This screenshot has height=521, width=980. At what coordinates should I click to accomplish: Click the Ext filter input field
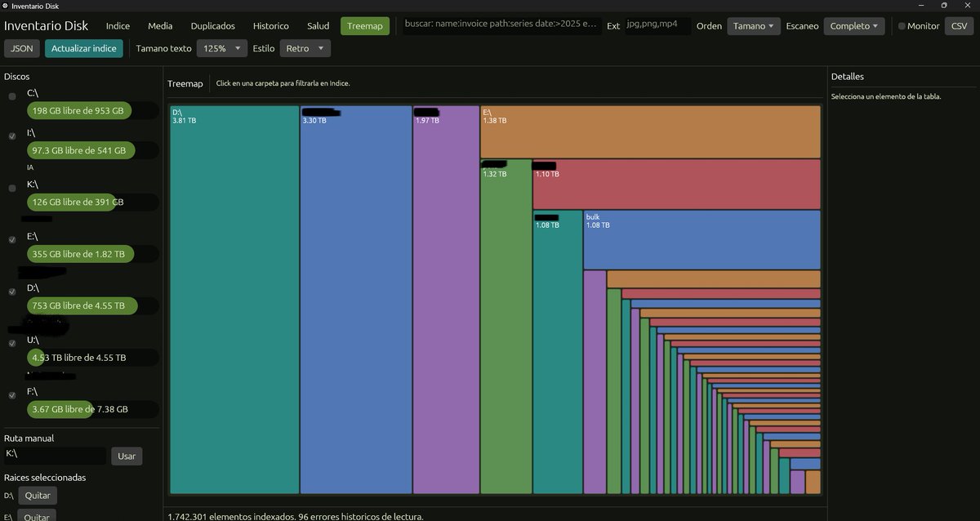[x=657, y=26]
